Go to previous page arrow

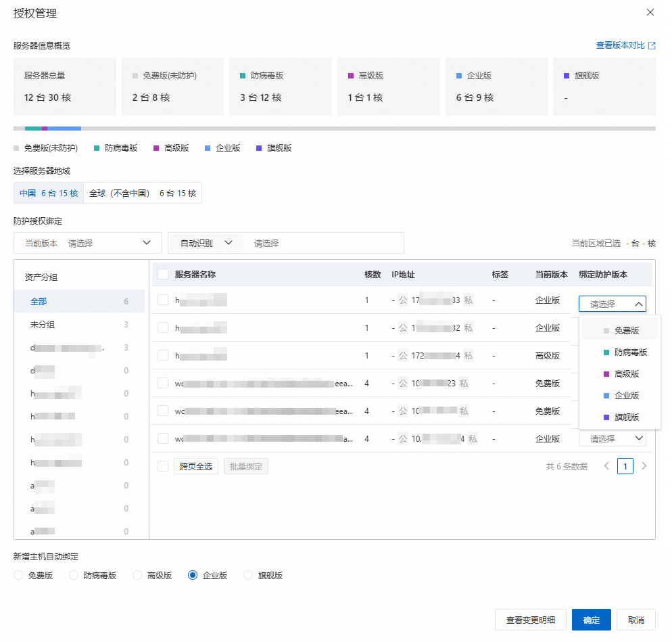pyautogui.click(x=606, y=466)
